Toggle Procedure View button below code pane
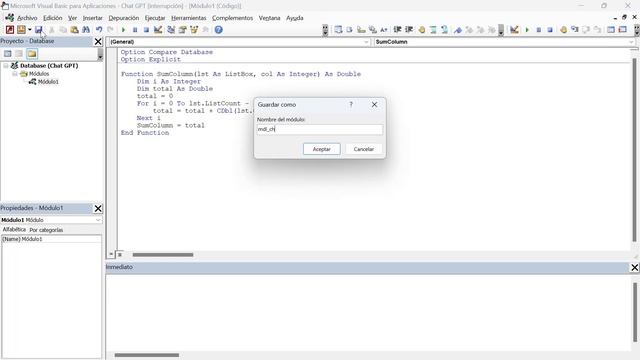Screen dimensions: 640x360 click(x=111, y=254)
